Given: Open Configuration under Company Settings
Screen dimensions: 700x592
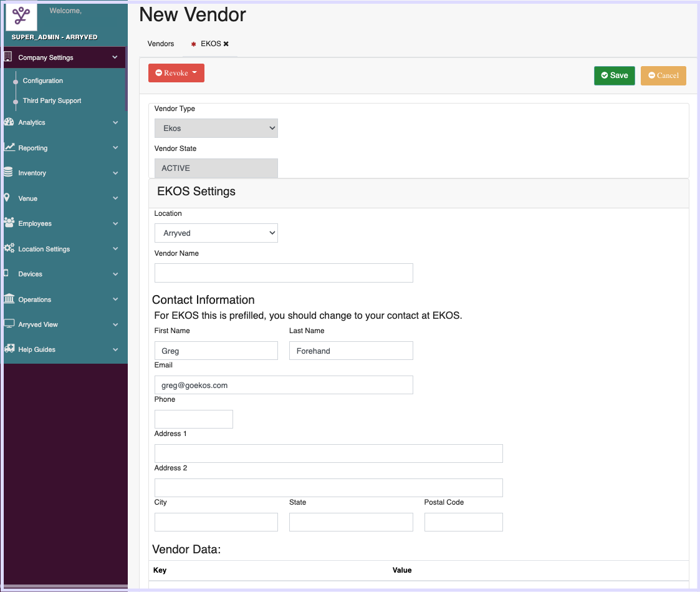Looking at the screenshot, I should tap(43, 81).
